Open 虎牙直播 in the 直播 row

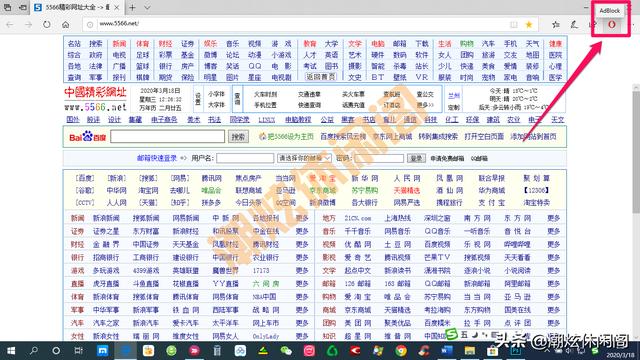point(106,284)
